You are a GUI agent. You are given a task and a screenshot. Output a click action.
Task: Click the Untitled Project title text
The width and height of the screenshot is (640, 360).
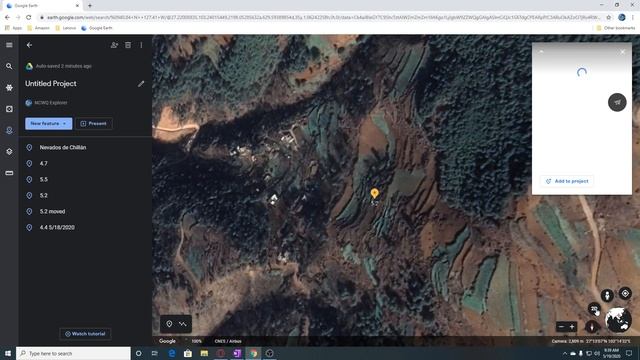click(51, 84)
